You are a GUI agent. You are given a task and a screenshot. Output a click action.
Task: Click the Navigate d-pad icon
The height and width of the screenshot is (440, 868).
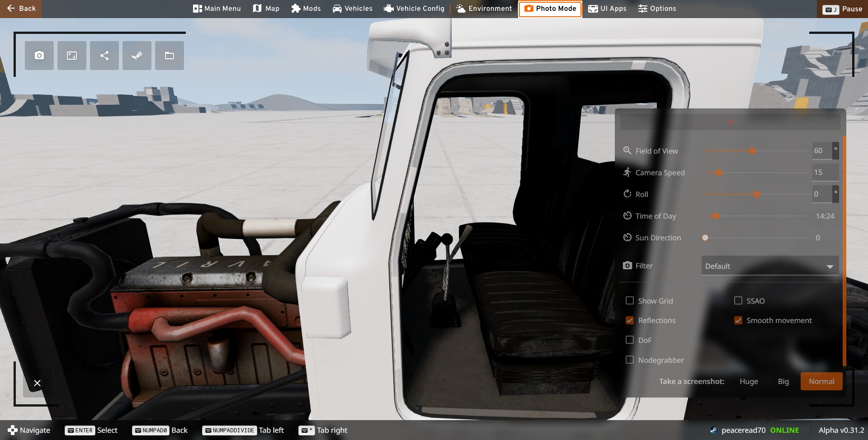(13, 430)
